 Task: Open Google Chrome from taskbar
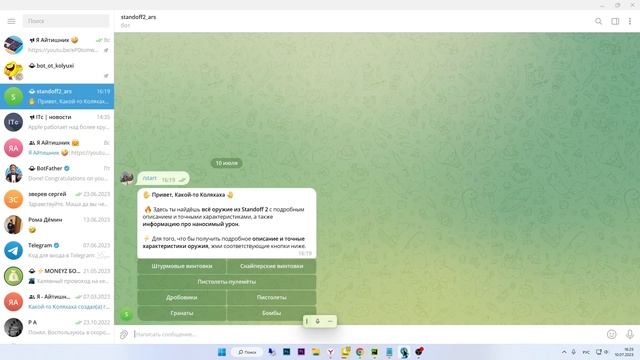[360, 352]
